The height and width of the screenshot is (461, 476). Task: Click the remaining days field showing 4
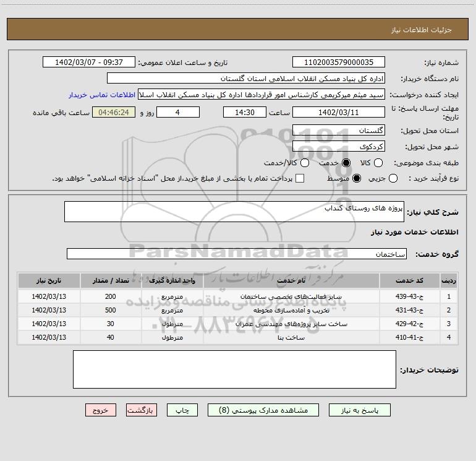click(178, 112)
